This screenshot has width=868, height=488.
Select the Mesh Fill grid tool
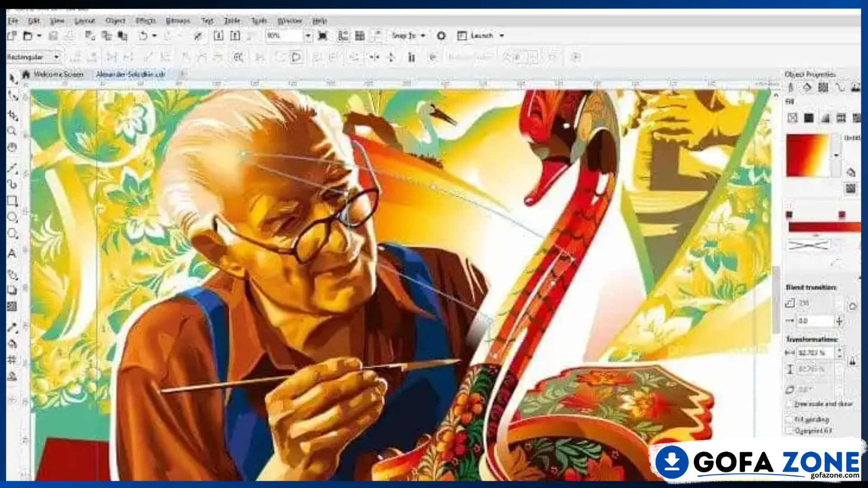[12, 360]
